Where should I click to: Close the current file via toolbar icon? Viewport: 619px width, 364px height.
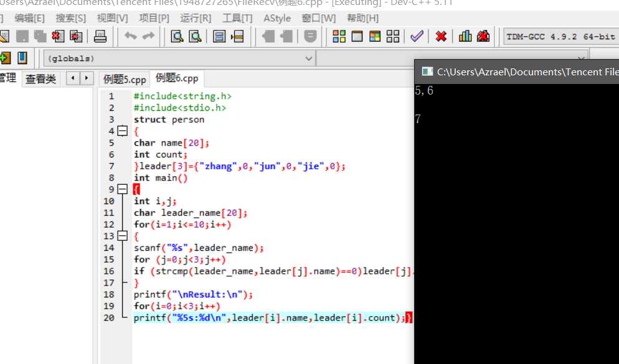58,37
